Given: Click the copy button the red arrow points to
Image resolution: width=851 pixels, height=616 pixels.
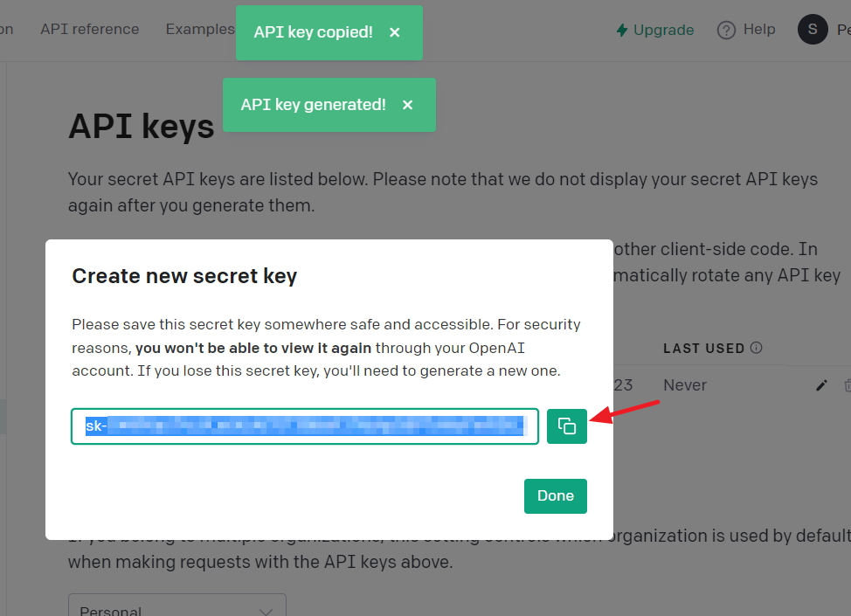Looking at the screenshot, I should 566,426.
